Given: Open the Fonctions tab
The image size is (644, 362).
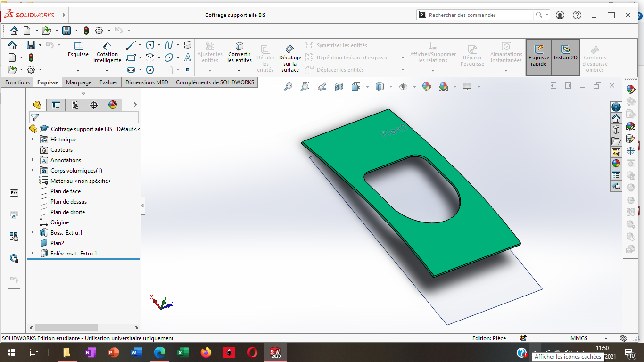Looking at the screenshot, I should point(17,82).
